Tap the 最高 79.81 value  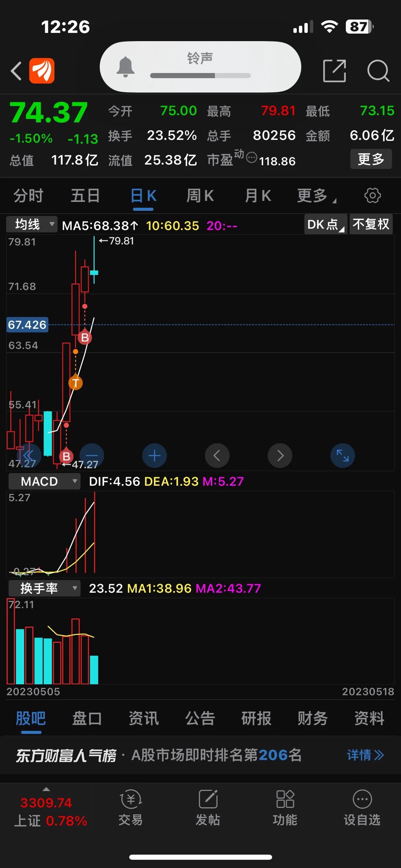pyautogui.click(x=278, y=111)
